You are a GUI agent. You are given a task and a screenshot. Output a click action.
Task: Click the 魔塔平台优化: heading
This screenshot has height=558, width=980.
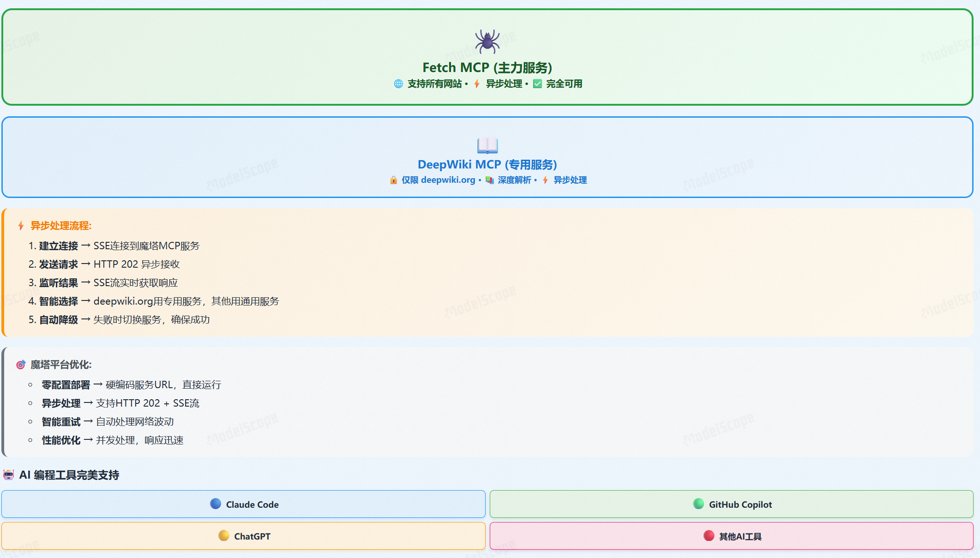(61, 365)
